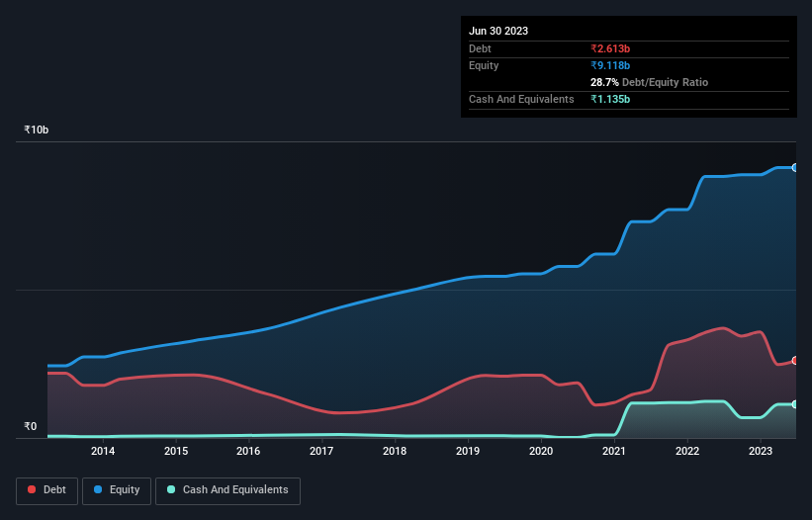This screenshot has width=812, height=520.
Task: Click the teal Cash endpoint marker
Action: pyautogui.click(x=795, y=404)
